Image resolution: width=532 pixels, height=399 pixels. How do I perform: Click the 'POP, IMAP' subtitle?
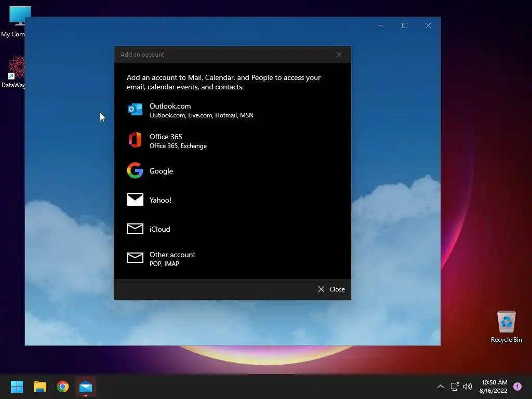164,264
